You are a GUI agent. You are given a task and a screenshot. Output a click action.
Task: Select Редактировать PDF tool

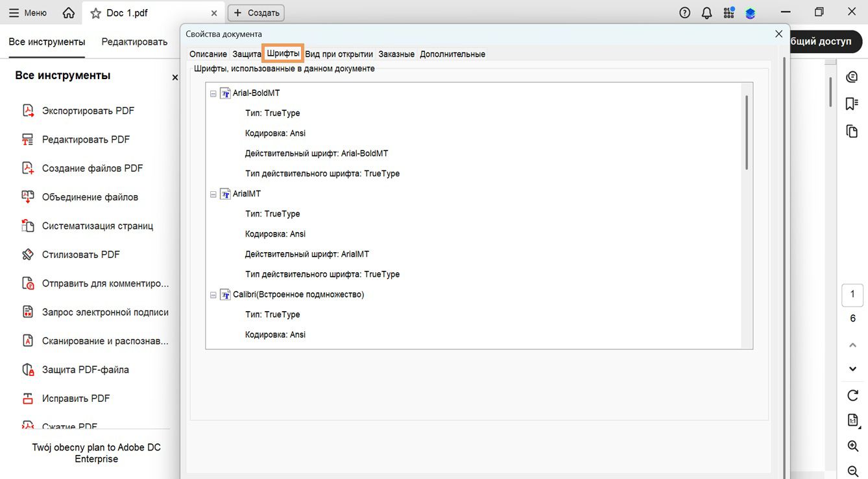click(76, 139)
